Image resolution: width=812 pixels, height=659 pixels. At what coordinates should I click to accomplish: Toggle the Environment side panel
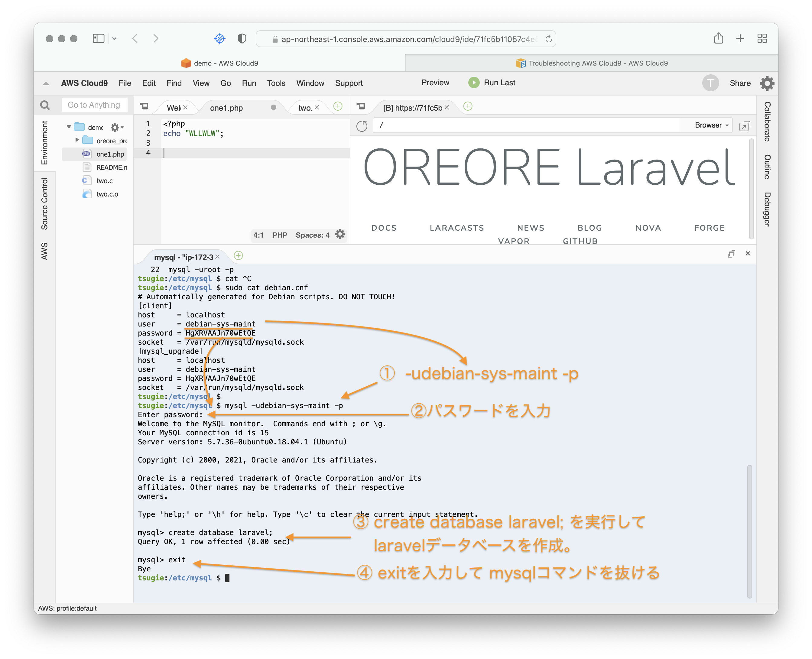[x=44, y=143]
